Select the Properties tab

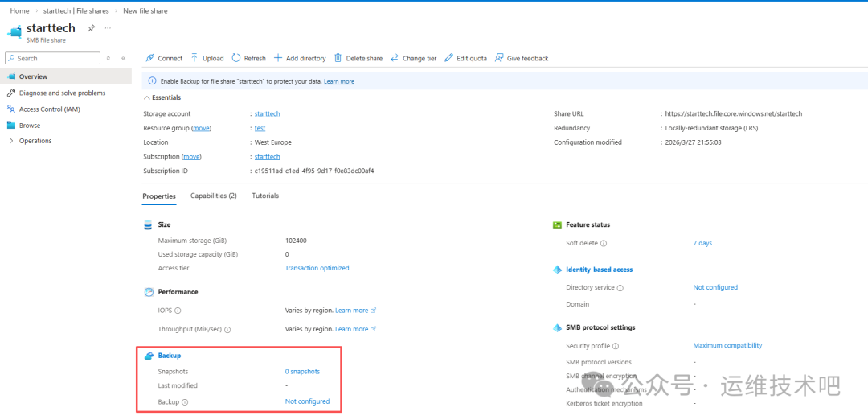[x=159, y=196]
